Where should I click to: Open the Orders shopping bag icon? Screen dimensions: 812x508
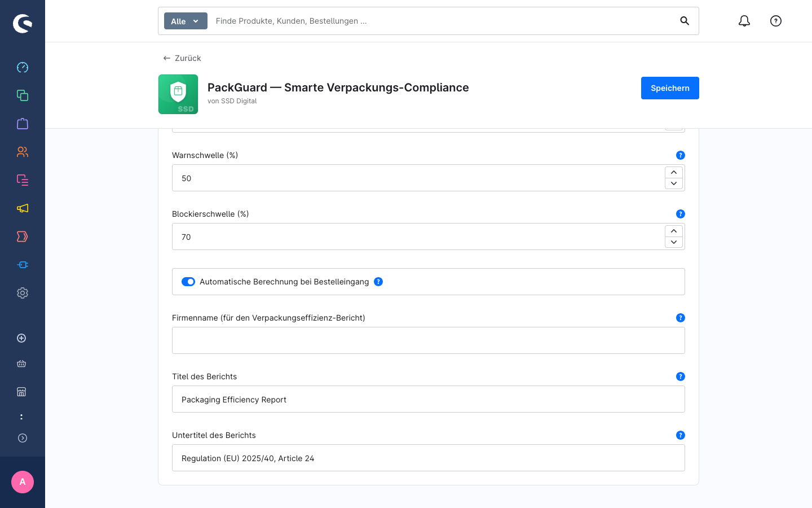(x=23, y=124)
